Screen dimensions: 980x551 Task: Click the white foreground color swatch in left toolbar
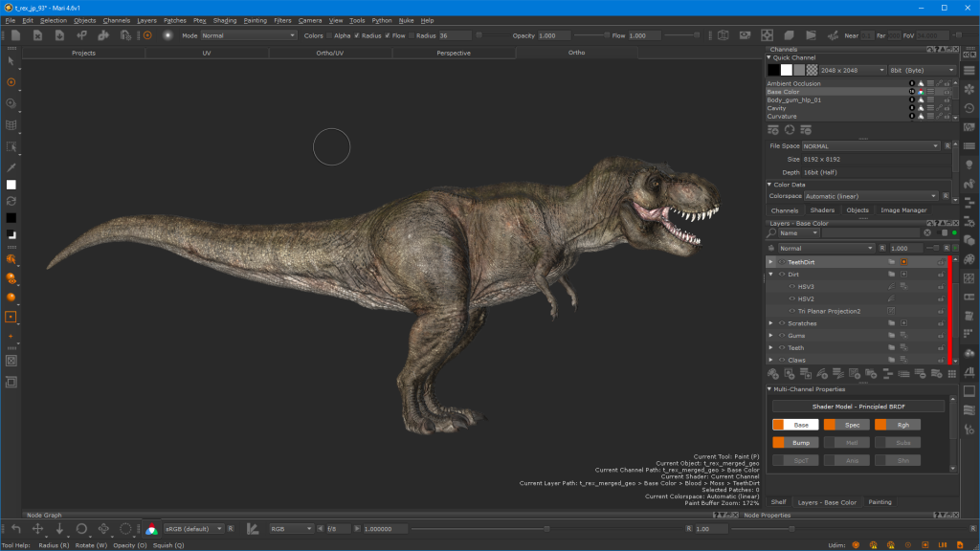(11, 185)
